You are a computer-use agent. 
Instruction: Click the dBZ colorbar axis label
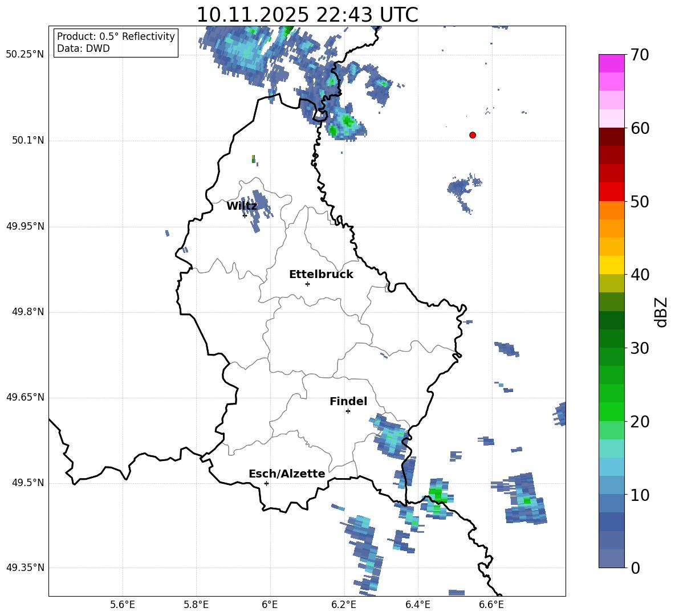tap(660, 312)
